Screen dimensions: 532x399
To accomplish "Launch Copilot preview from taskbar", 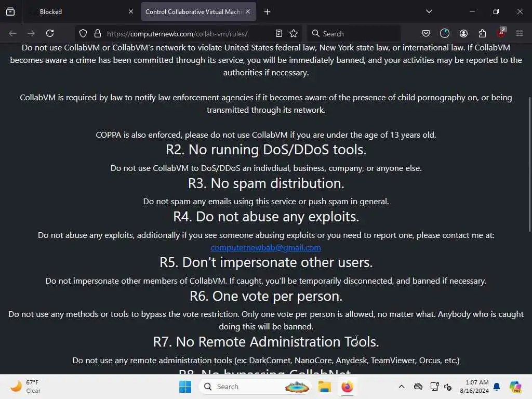I will tap(515, 387).
